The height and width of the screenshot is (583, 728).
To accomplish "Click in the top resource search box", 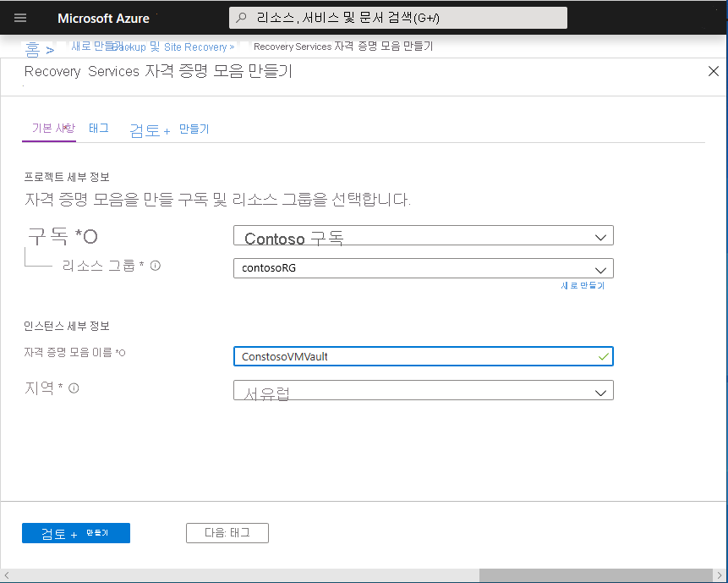I will point(397,18).
